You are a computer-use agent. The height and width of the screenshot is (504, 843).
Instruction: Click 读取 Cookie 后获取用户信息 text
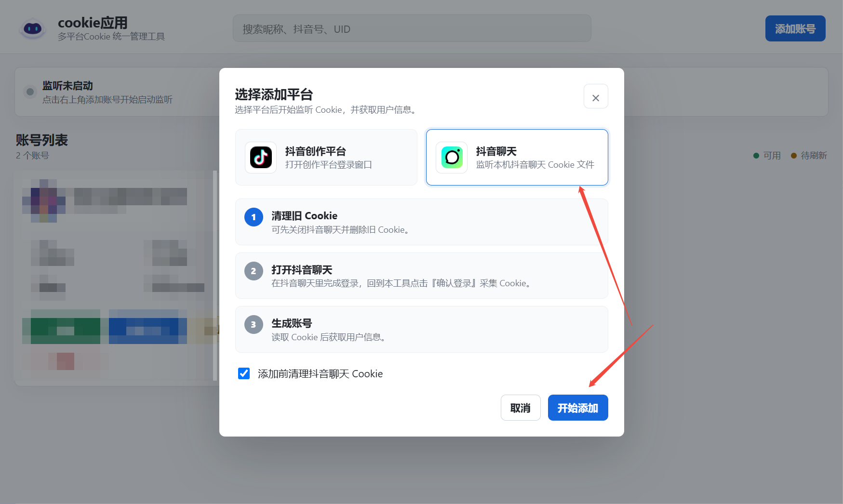328,337
